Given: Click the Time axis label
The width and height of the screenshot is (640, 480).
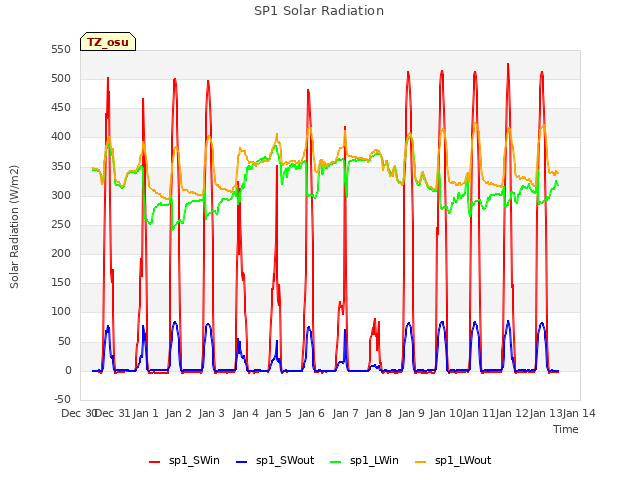Looking at the screenshot, I should (x=566, y=429).
